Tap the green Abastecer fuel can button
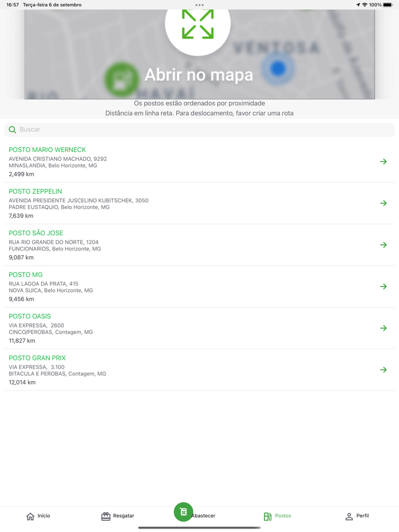399x532 pixels. coord(184,512)
